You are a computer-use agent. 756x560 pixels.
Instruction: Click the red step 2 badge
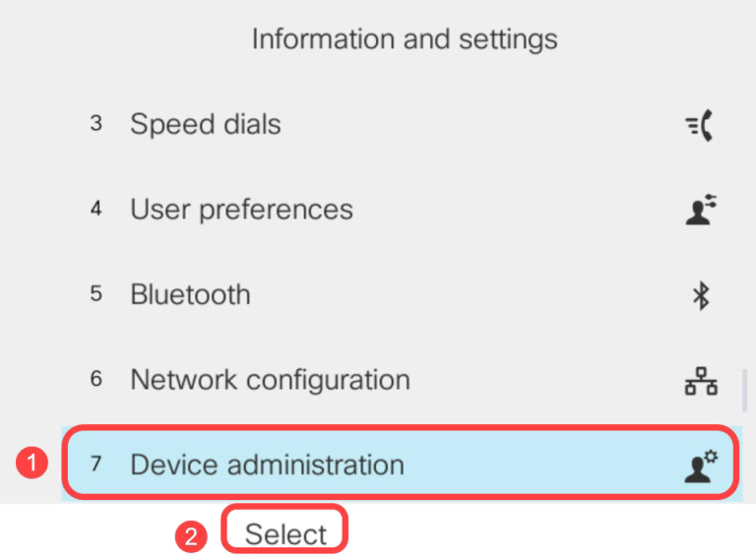pyautogui.click(x=191, y=534)
